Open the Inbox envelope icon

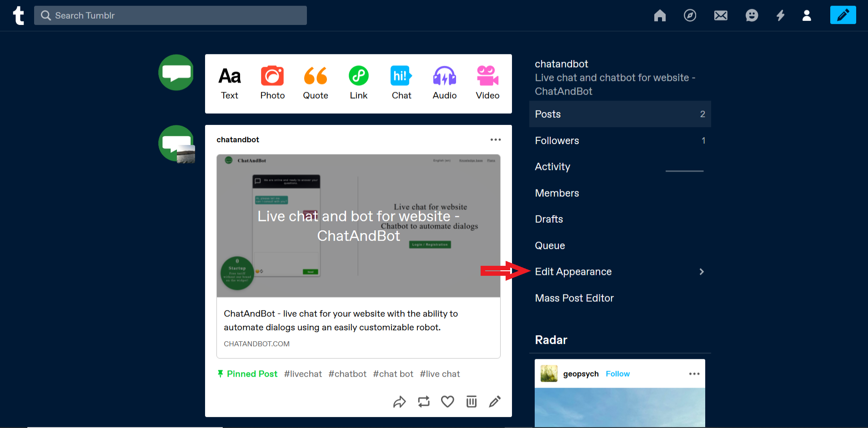click(x=721, y=15)
